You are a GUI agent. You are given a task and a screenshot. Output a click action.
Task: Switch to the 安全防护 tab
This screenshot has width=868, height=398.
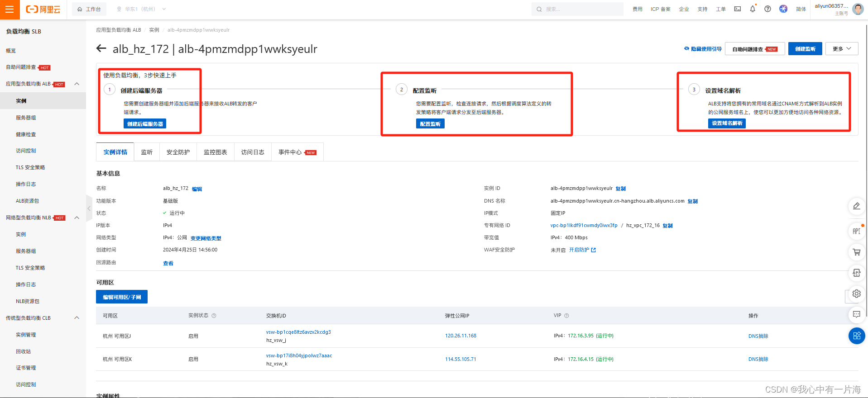(178, 152)
